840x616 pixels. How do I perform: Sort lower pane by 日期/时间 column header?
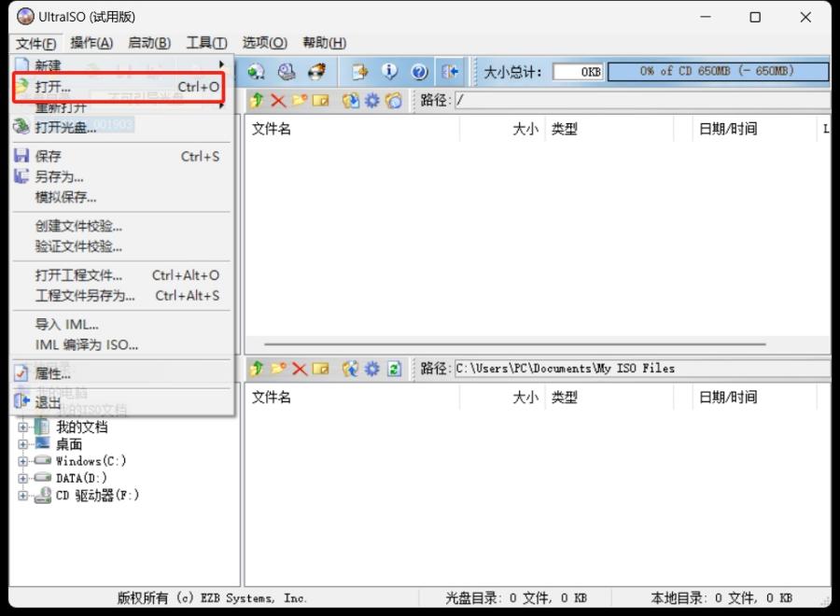point(754,397)
